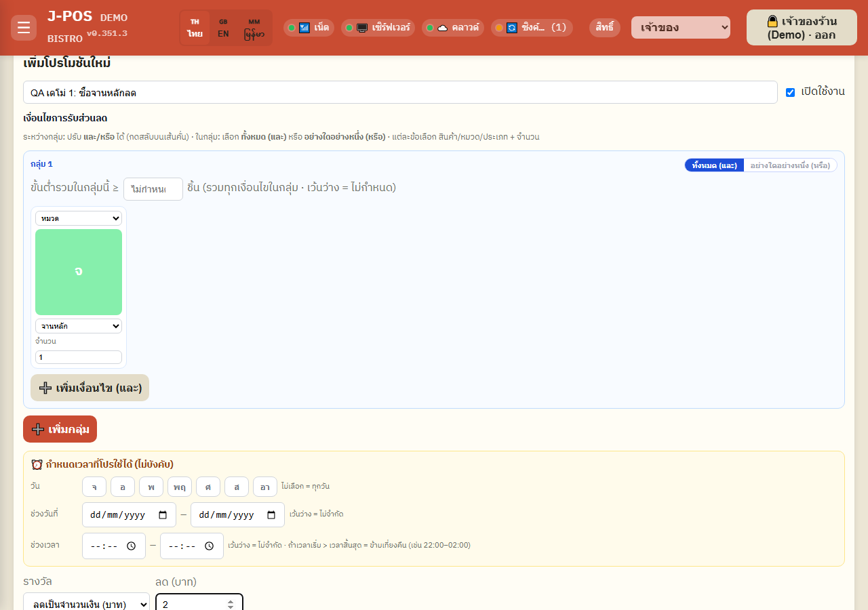Toggle Tuesday (อ) day button
Viewport: 868px width, 610px height.
(123, 487)
